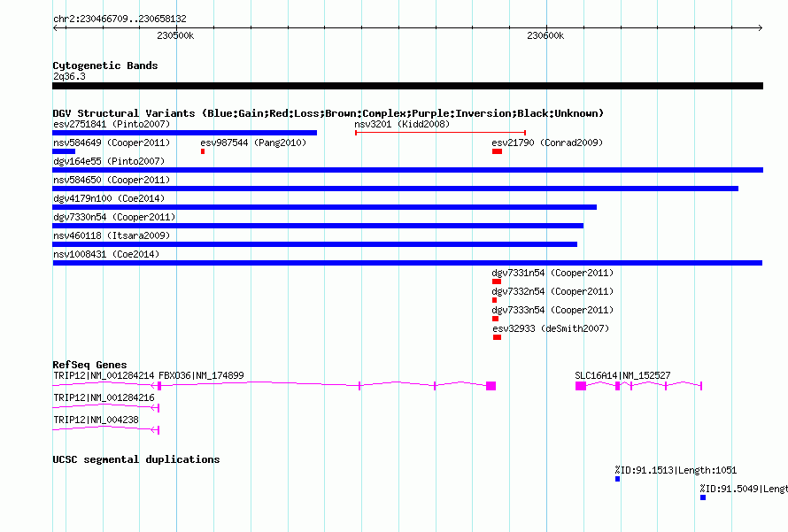788x532 pixels.
Task: Click the black 2q36.3 cytogenetic band bar
Action: (407, 86)
